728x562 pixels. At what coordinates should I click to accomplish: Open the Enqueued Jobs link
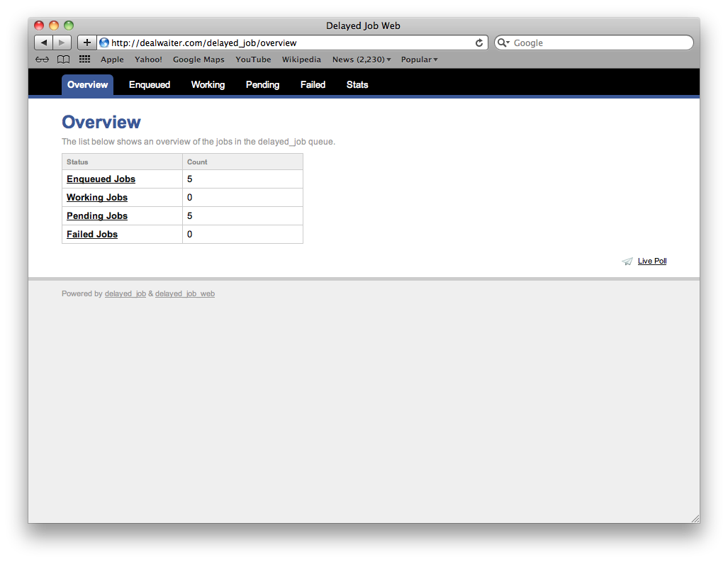coord(101,179)
